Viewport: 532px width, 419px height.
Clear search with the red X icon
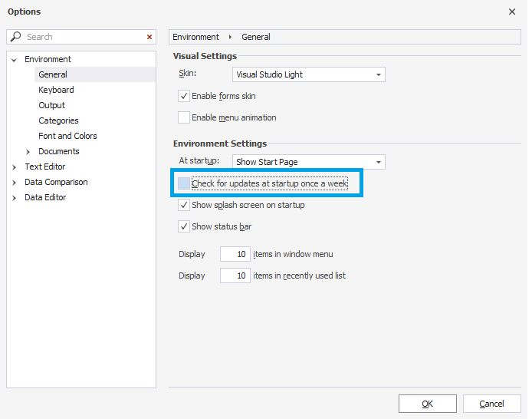click(149, 37)
